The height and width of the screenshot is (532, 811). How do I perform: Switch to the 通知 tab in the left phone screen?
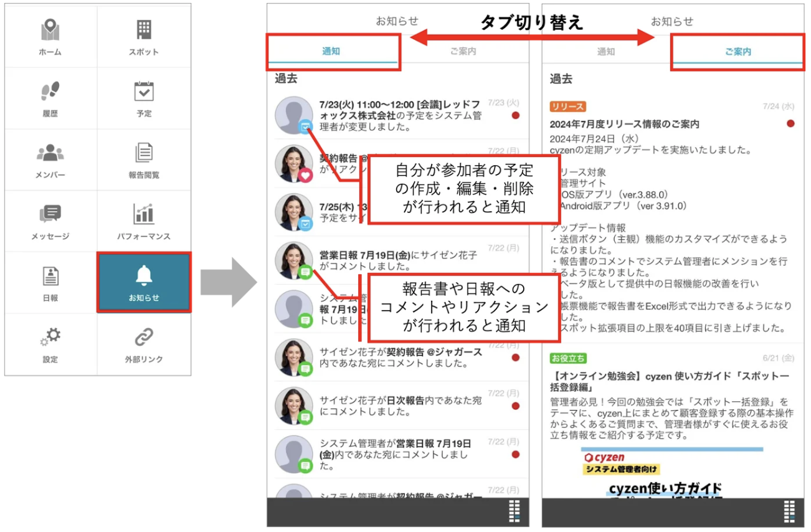click(x=331, y=52)
